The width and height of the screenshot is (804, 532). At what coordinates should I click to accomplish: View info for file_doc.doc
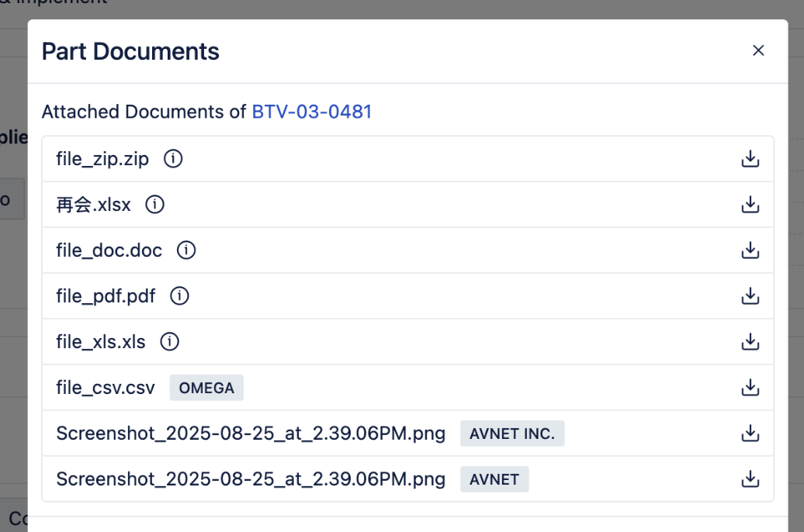186,250
